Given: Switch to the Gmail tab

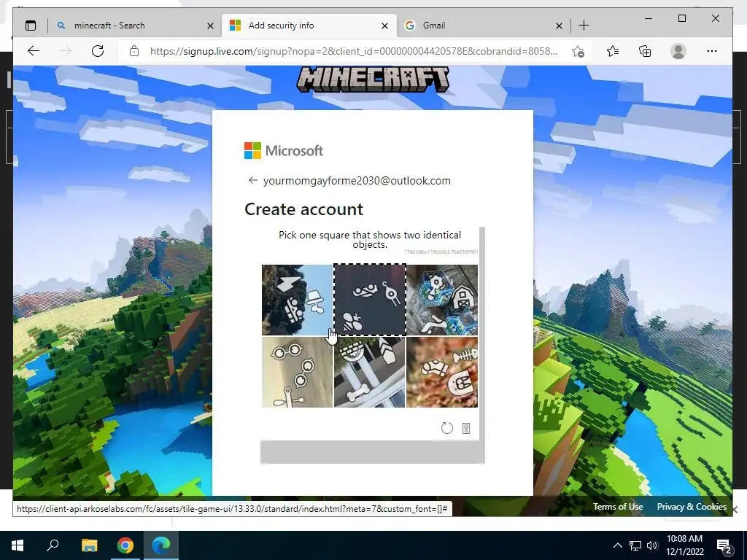Looking at the screenshot, I should (x=483, y=26).
